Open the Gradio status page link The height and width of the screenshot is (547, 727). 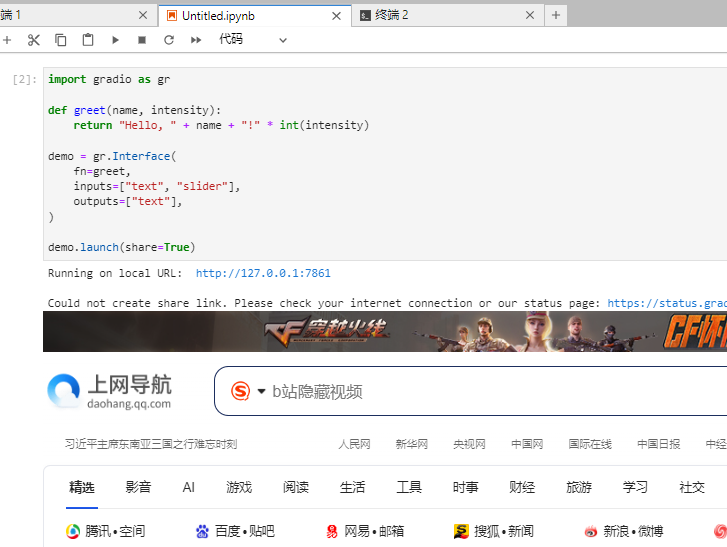[666, 303]
